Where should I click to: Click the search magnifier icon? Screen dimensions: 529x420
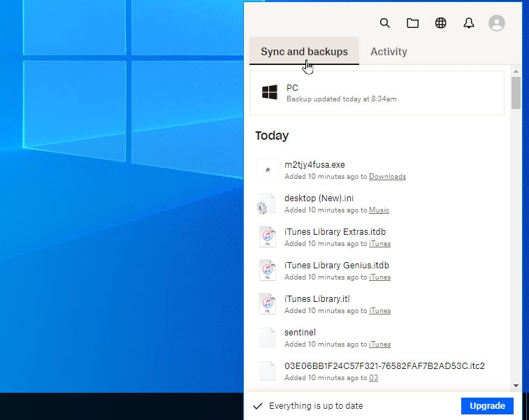[384, 23]
